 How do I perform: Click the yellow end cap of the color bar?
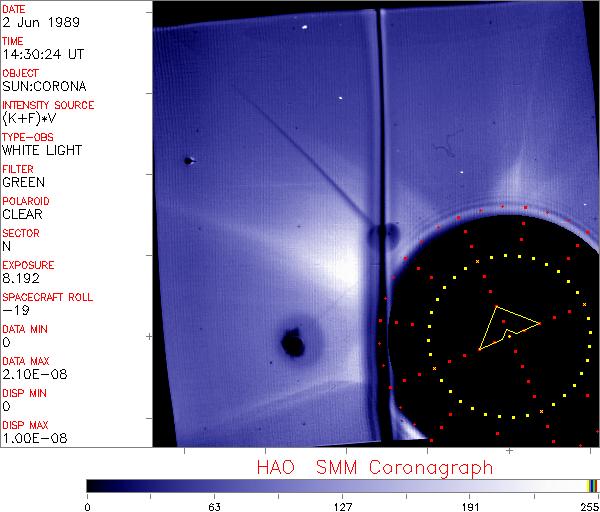[593, 485]
